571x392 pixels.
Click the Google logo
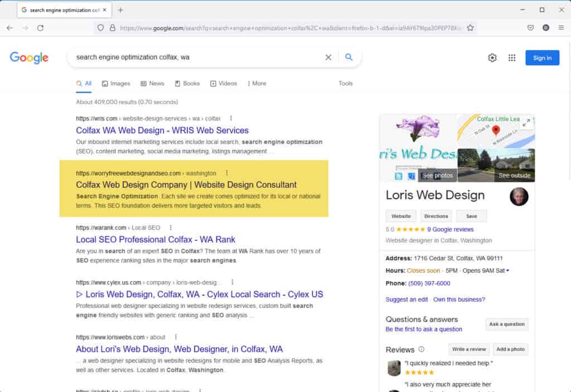29,57
